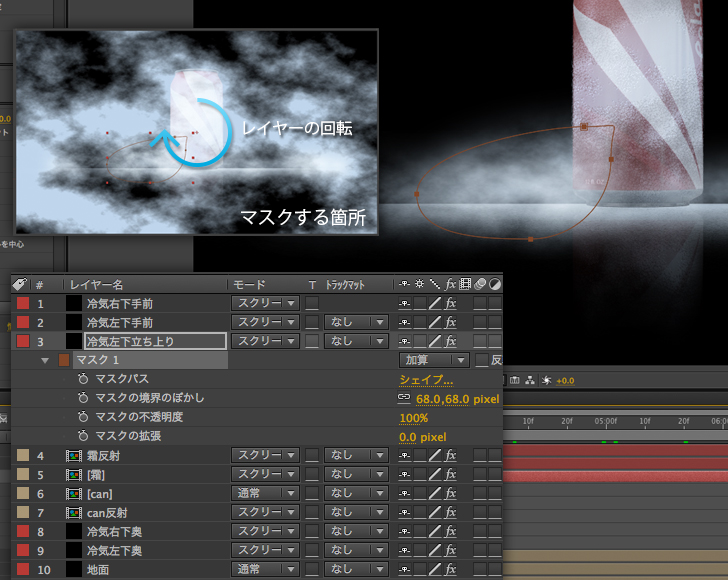728x580 pixels.
Task: Toggle the 反転 checkbox for マスク 1
Action: tap(482, 360)
